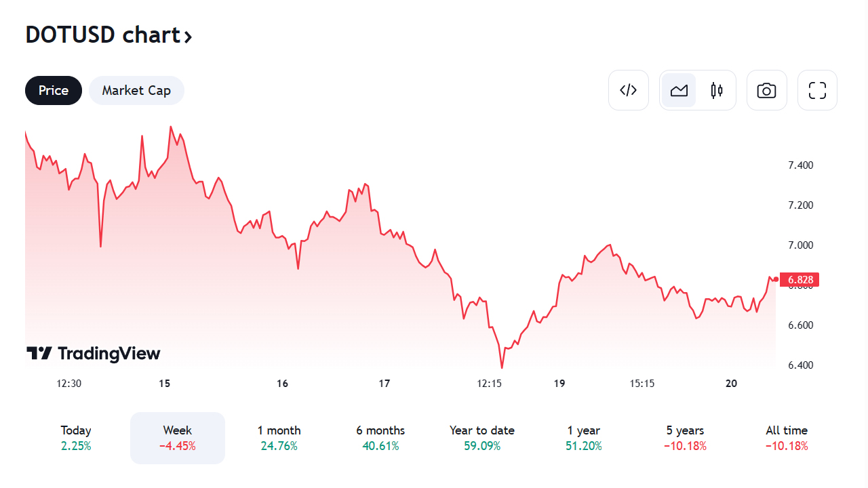
Task: Switch to area chart view
Action: click(679, 90)
